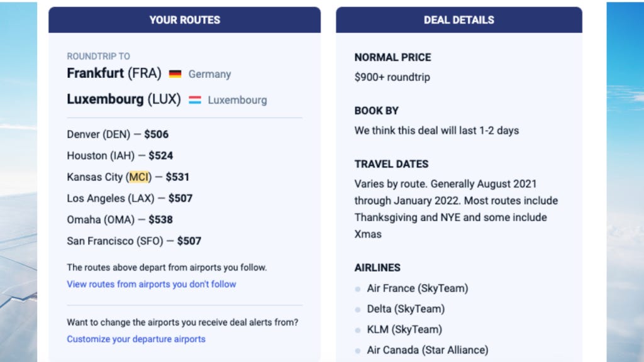Choose the Los Angeles (LAX) $507 route

click(x=130, y=199)
